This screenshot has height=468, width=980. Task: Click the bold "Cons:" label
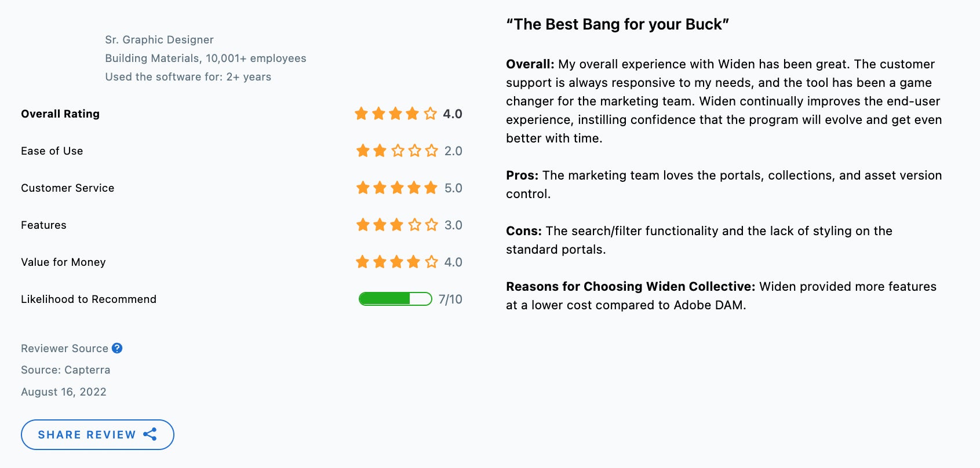click(x=523, y=231)
